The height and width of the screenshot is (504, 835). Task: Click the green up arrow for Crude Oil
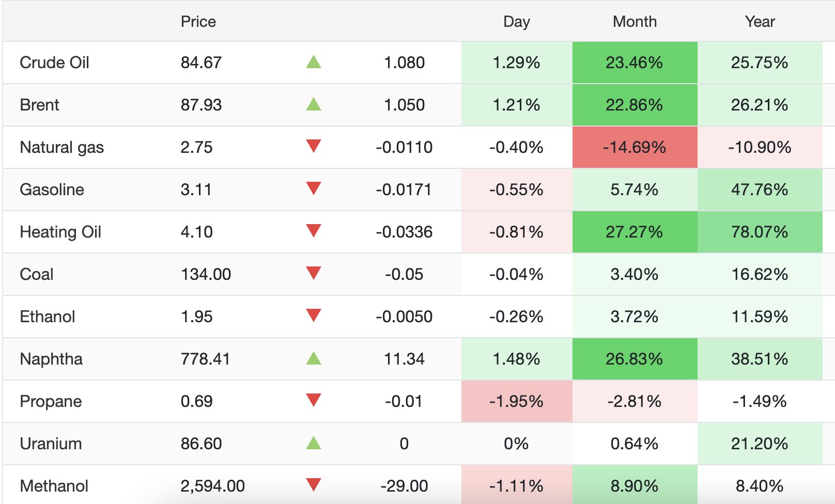314,62
